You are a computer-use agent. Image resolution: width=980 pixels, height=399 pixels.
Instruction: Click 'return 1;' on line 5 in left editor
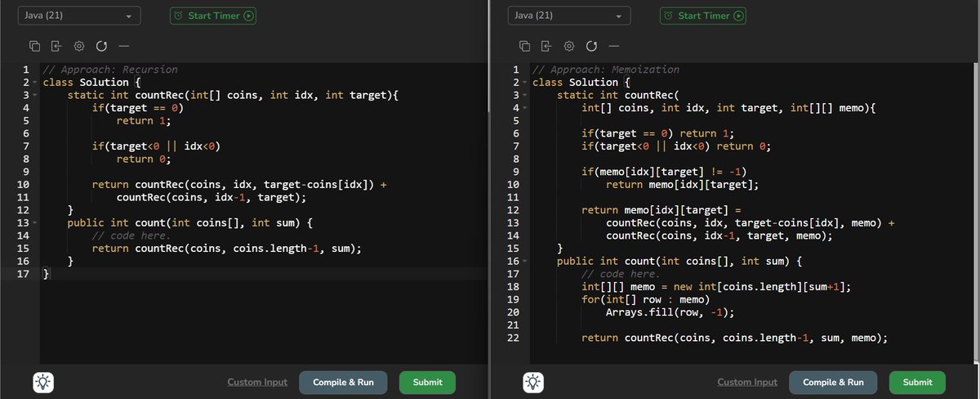pos(144,121)
